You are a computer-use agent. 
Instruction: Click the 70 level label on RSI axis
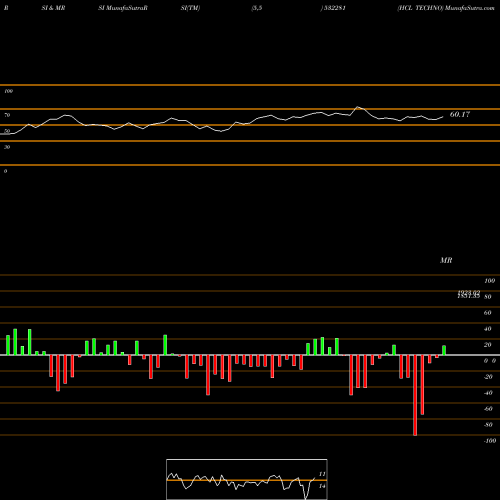(7, 115)
